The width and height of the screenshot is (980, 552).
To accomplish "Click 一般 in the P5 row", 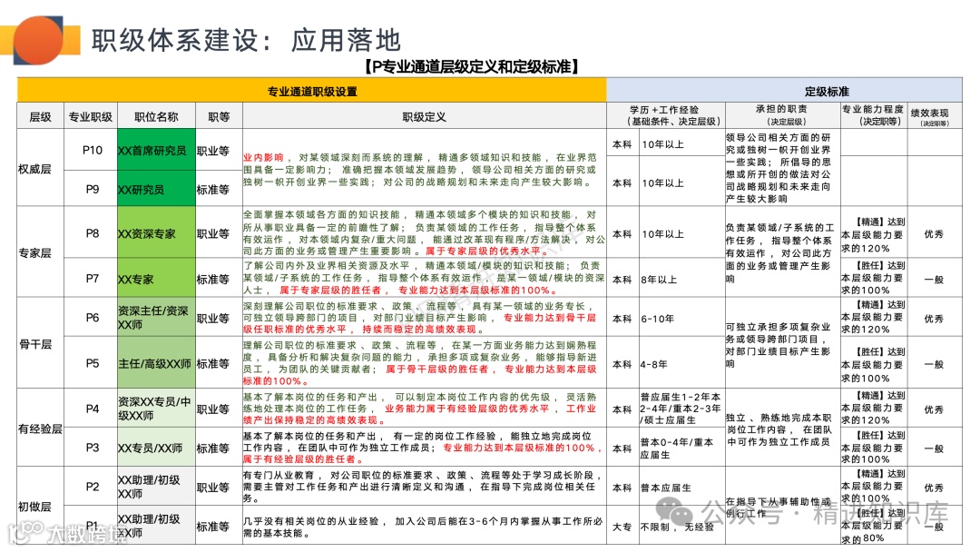I will coord(935,364).
